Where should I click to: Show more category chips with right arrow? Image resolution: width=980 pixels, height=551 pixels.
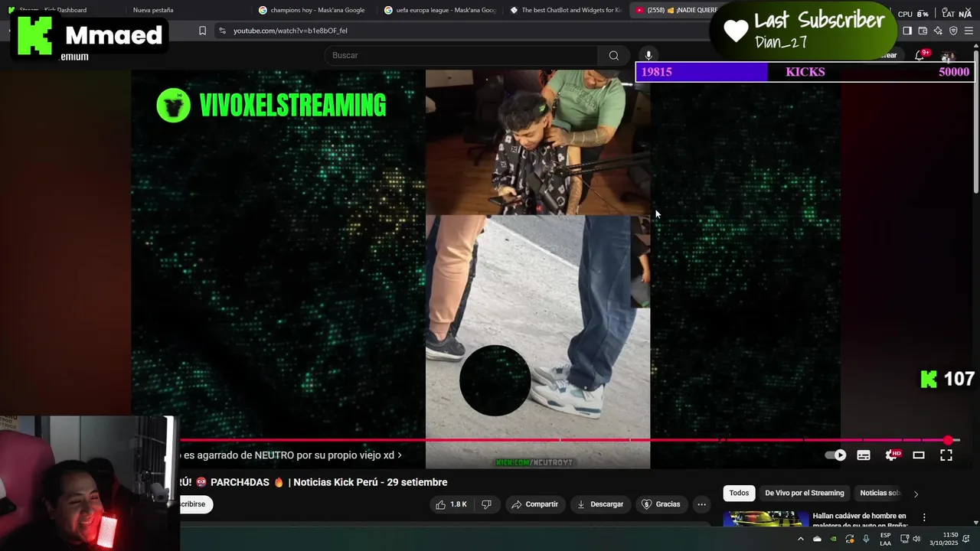pos(916,494)
